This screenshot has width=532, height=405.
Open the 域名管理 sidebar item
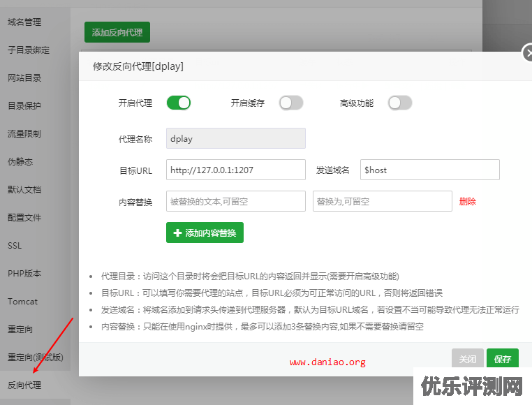coord(24,22)
